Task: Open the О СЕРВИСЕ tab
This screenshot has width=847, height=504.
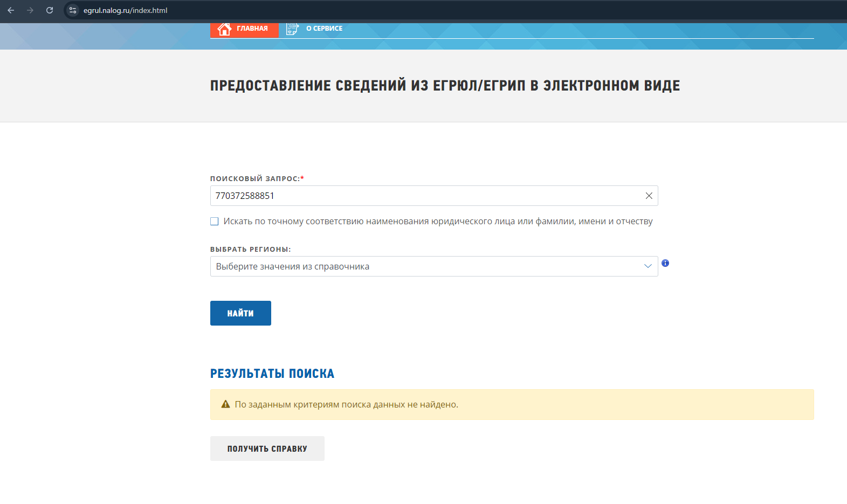Action: [x=324, y=29]
